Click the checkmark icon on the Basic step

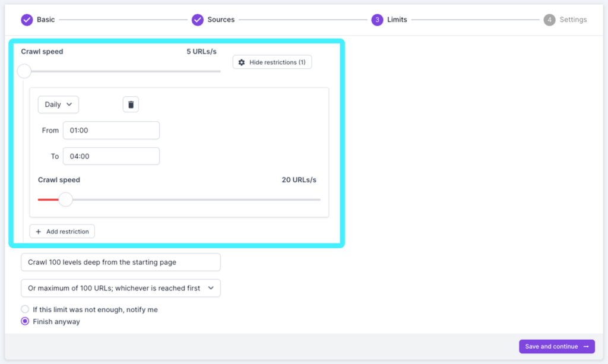[26, 20]
